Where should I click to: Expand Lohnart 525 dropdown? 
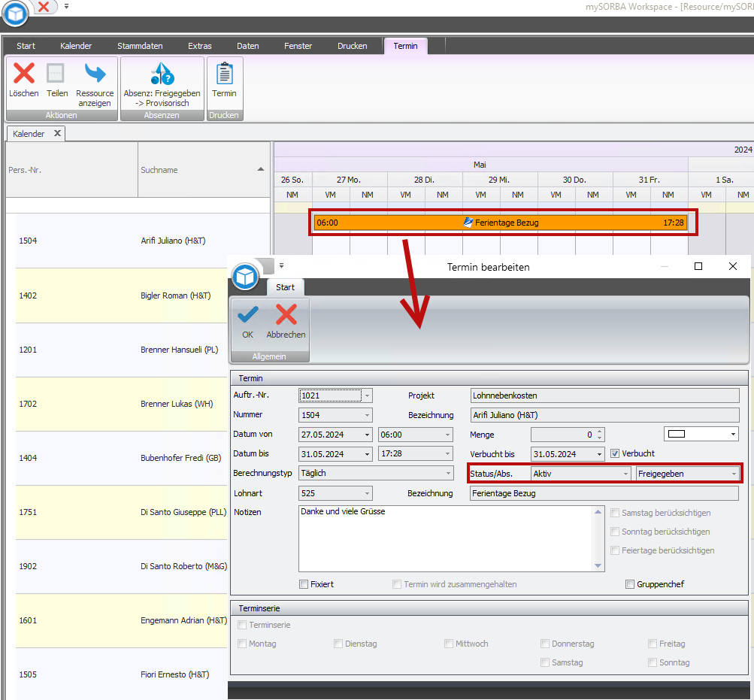click(367, 493)
